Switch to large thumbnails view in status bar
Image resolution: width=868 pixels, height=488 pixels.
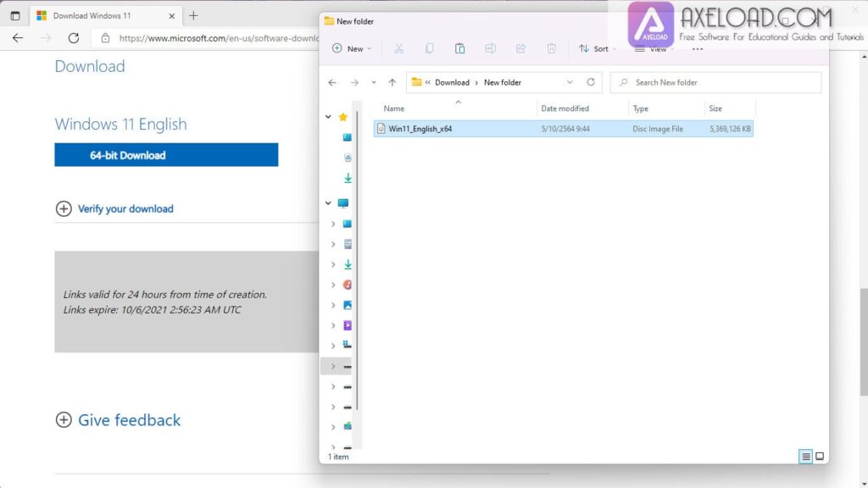(x=820, y=457)
